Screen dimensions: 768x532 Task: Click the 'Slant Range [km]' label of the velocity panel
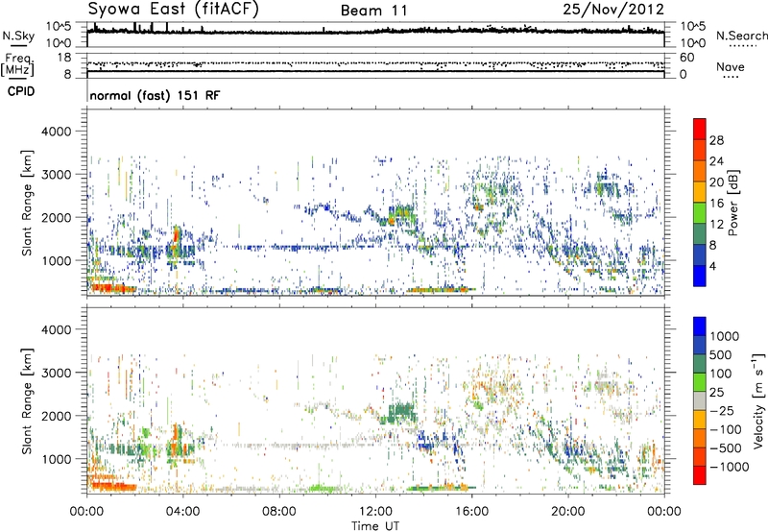click(27, 401)
